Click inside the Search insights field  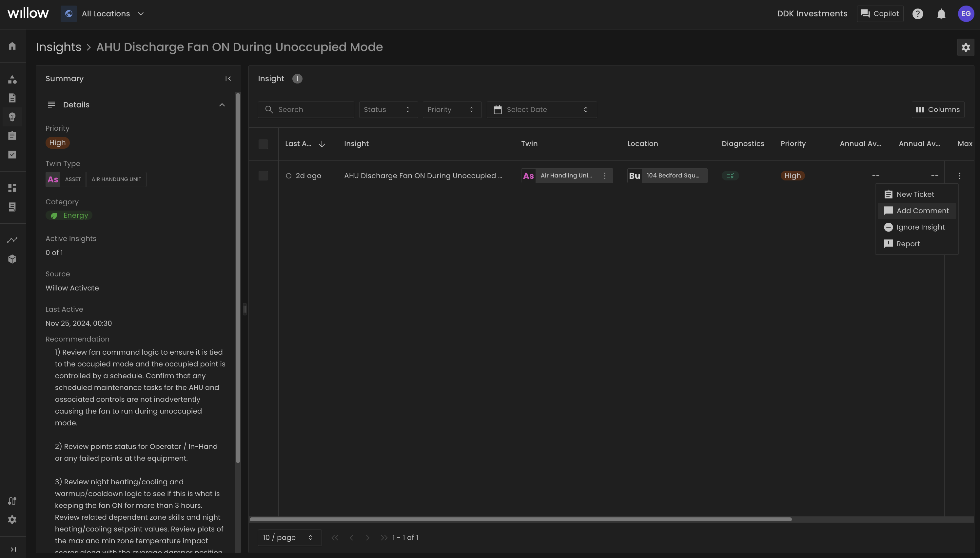coord(306,109)
